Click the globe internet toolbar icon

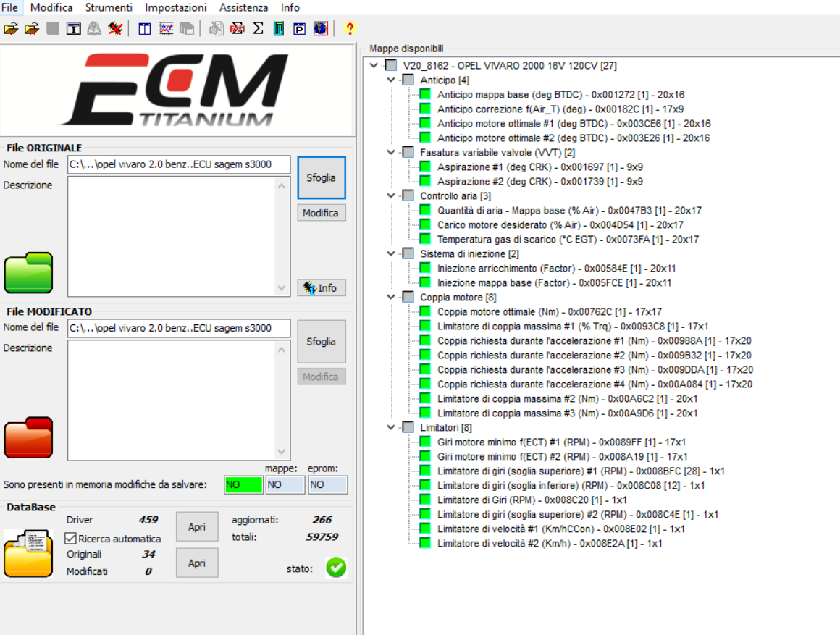320,28
